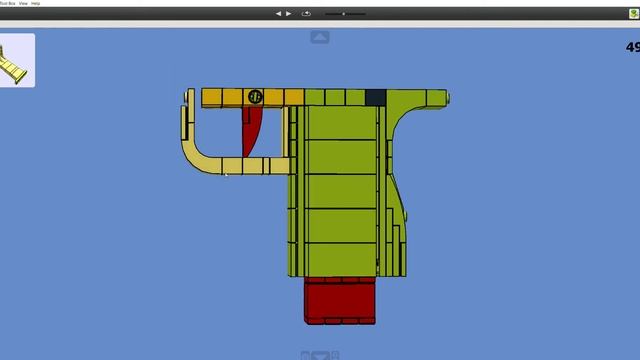Image resolution: width=640 pixels, height=360 pixels.
Task: Replay the current building step animation
Action: pos(306,13)
